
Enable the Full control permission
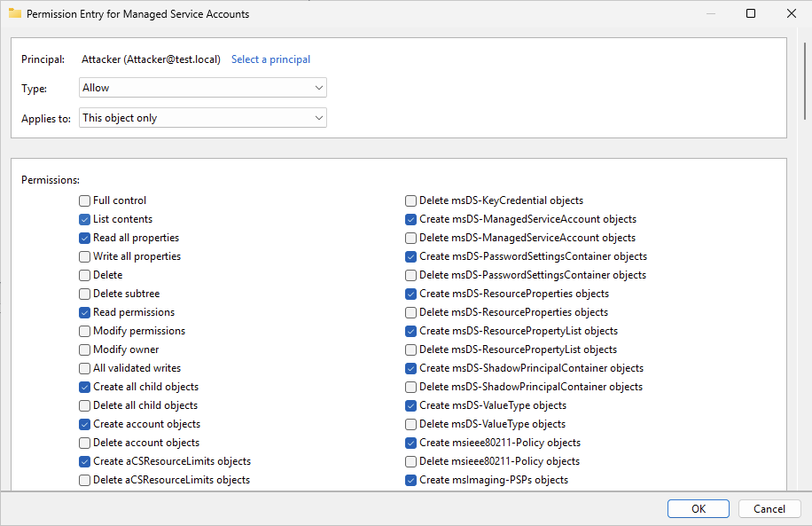84,200
